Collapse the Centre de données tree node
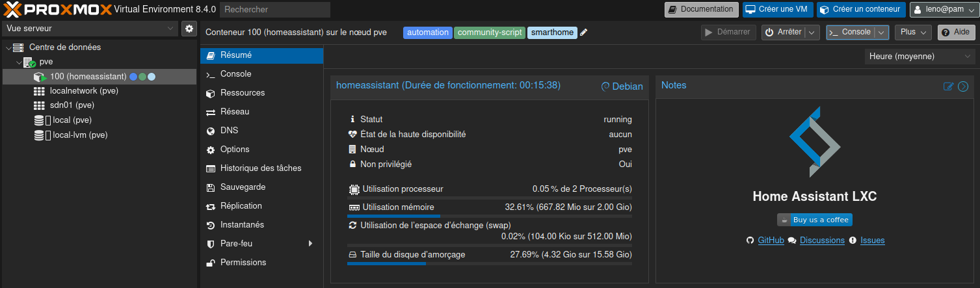Image resolution: width=980 pixels, height=288 pixels. [x=8, y=47]
